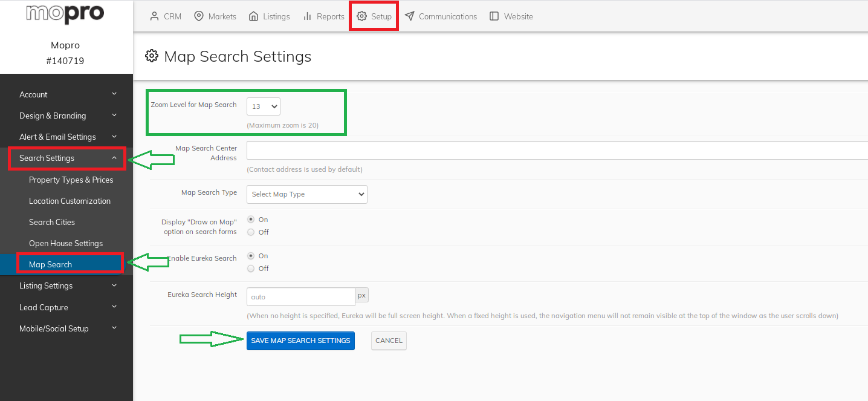Click the Map Search Settings heading gear
This screenshot has width=868, height=401.
pos(151,56)
